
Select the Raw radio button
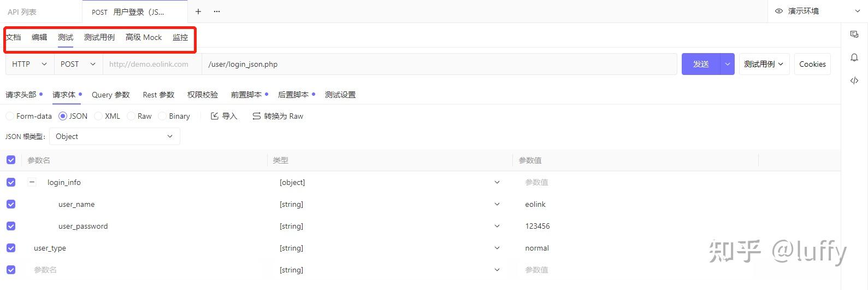click(x=131, y=116)
